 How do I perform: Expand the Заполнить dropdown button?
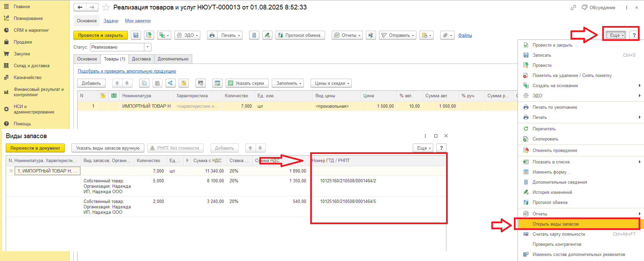pyautogui.click(x=289, y=83)
